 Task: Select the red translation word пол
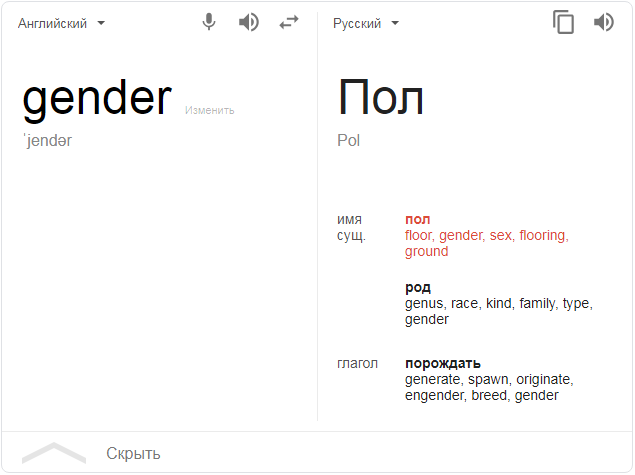point(417,219)
